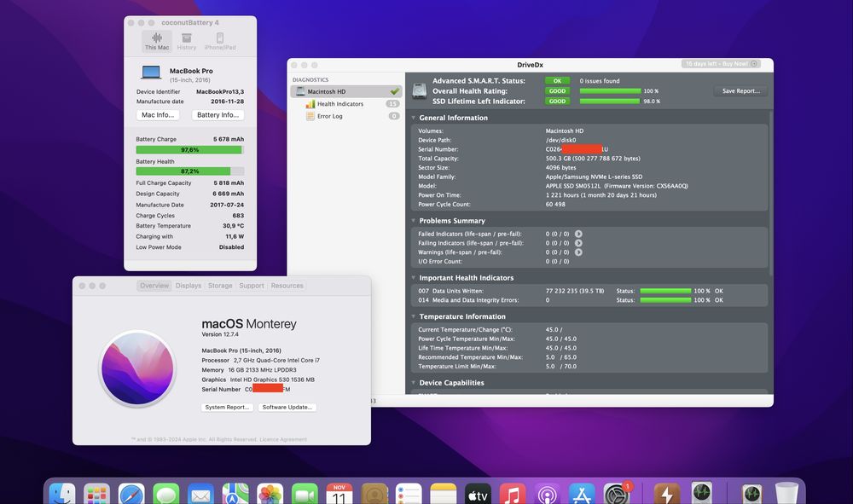
Task: Click the Charge Cycles value '683'
Action: (238, 216)
